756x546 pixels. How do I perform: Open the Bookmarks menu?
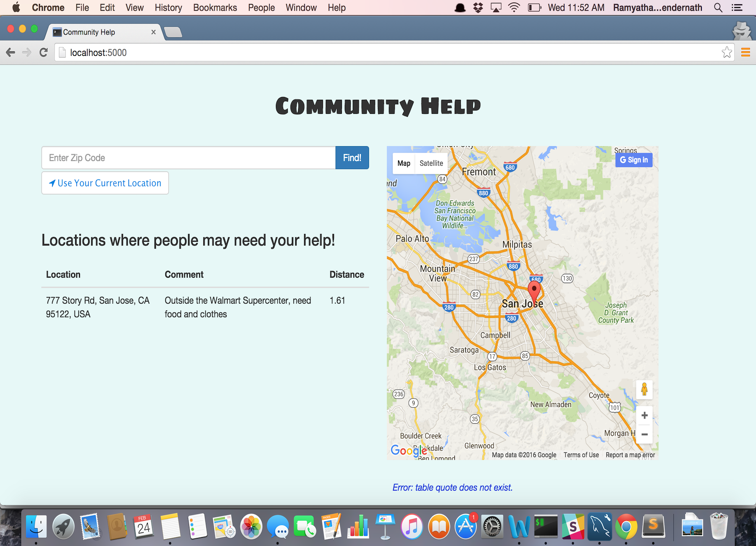[215, 8]
